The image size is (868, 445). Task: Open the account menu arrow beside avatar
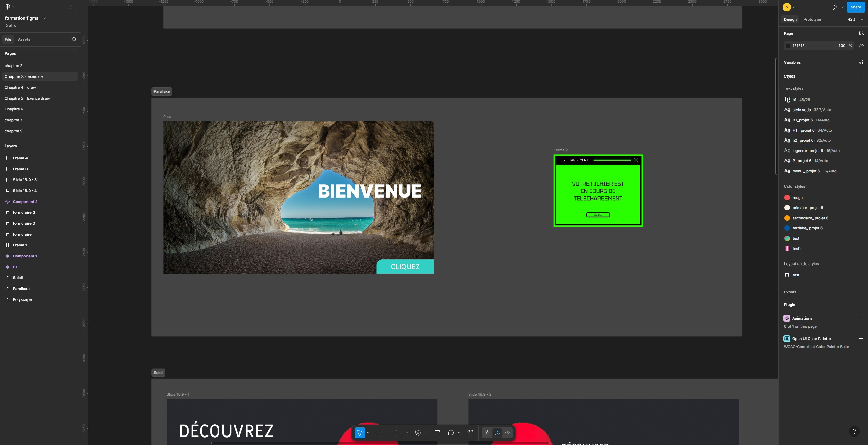point(794,7)
